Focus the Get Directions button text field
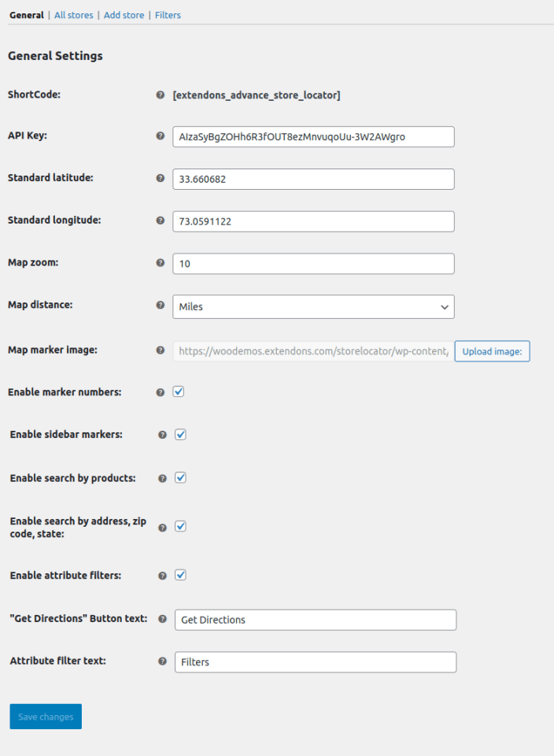Viewport: 554px width, 756px height. click(315, 620)
